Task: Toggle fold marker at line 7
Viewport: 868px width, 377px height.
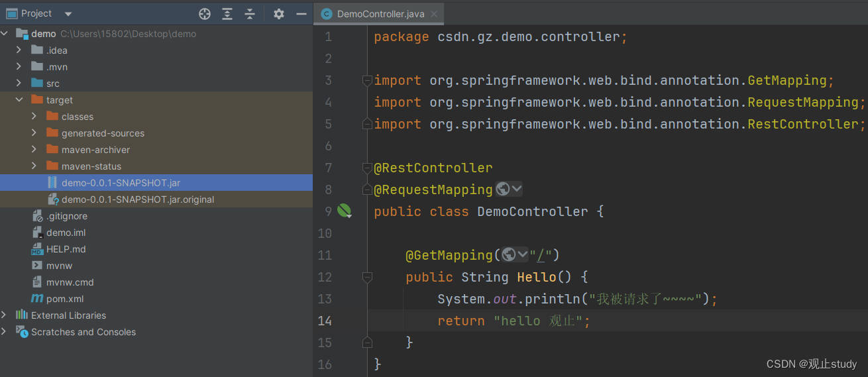Action: click(x=367, y=168)
